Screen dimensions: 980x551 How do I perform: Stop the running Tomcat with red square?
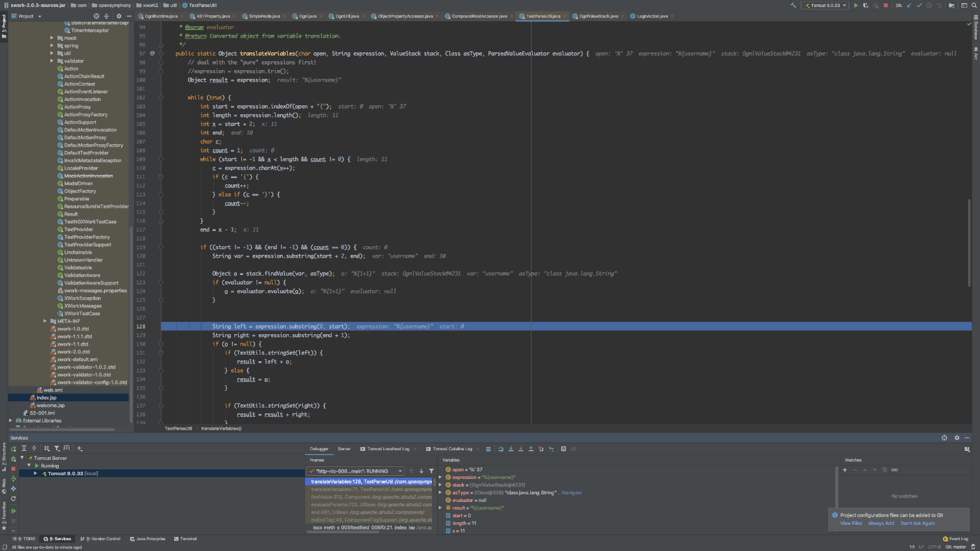pyautogui.click(x=885, y=5)
